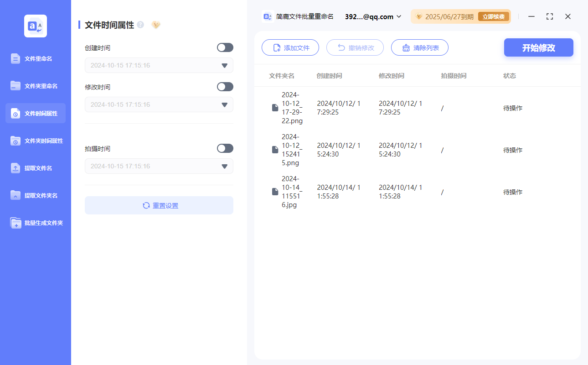Open the 批量生成文件夹 tool
Image resolution: width=588 pixels, height=365 pixels.
(x=35, y=223)
